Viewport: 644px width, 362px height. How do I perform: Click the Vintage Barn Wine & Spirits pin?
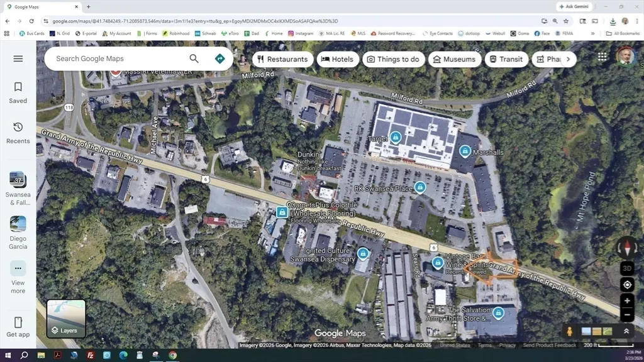coord(438,262)
